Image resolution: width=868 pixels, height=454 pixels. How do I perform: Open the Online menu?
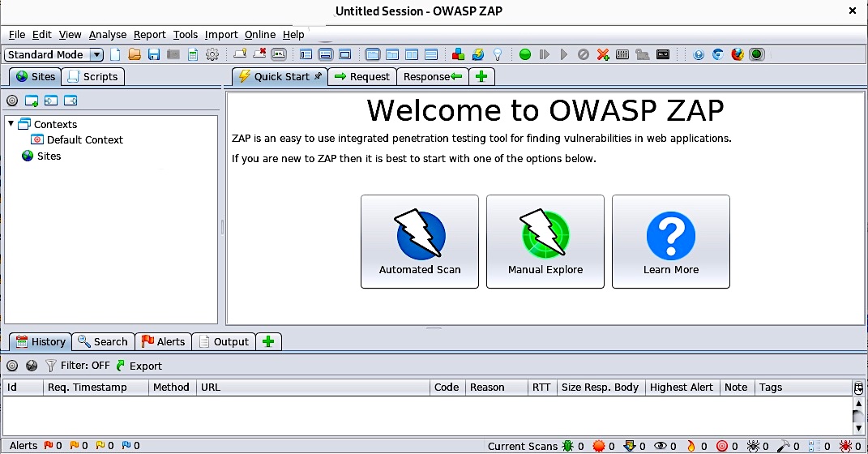click(x=259, y=34)
